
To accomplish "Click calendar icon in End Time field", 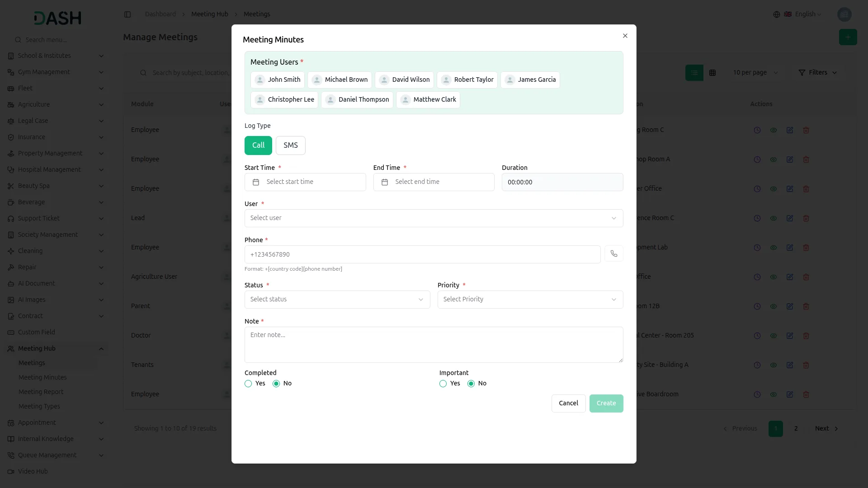I will point(385,182).
